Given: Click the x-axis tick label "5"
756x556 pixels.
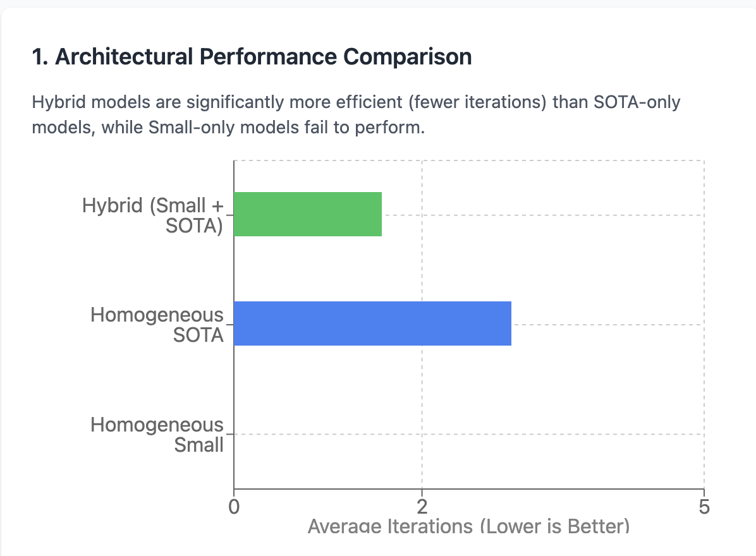Looking at the screenshot, I should point(704,506).
